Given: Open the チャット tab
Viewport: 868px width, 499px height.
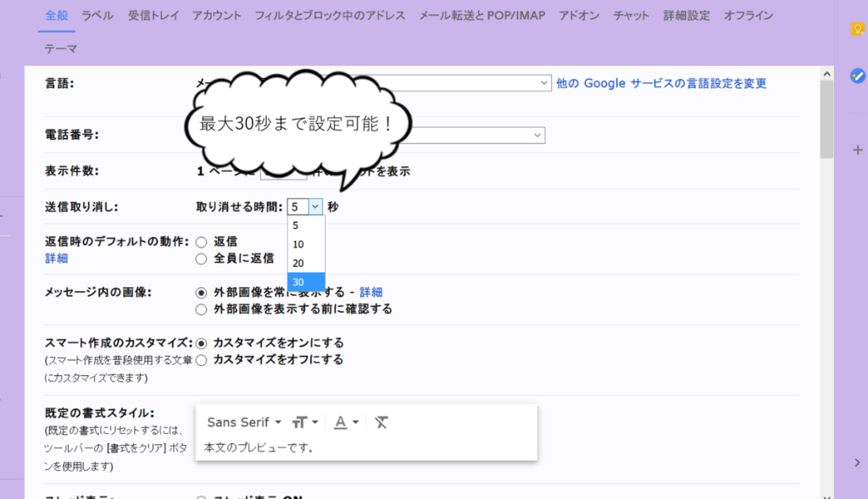Looking at the screenshot, I should (x=631, y=15).
